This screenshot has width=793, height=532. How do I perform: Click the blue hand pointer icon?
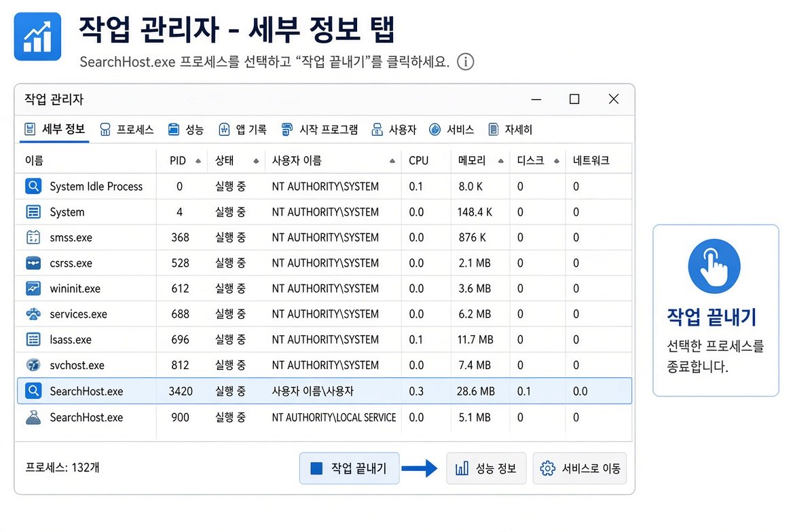point(714,266)
